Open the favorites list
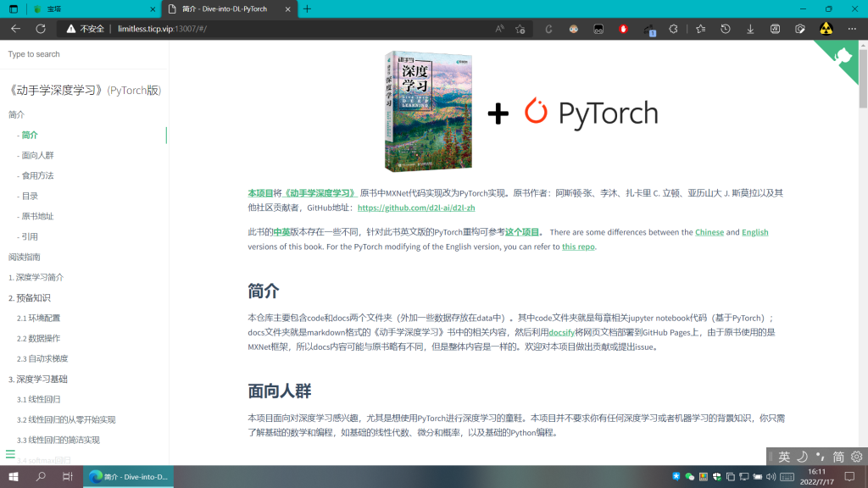This screenshot has height=488, width=868. click(x=701, y=29)
